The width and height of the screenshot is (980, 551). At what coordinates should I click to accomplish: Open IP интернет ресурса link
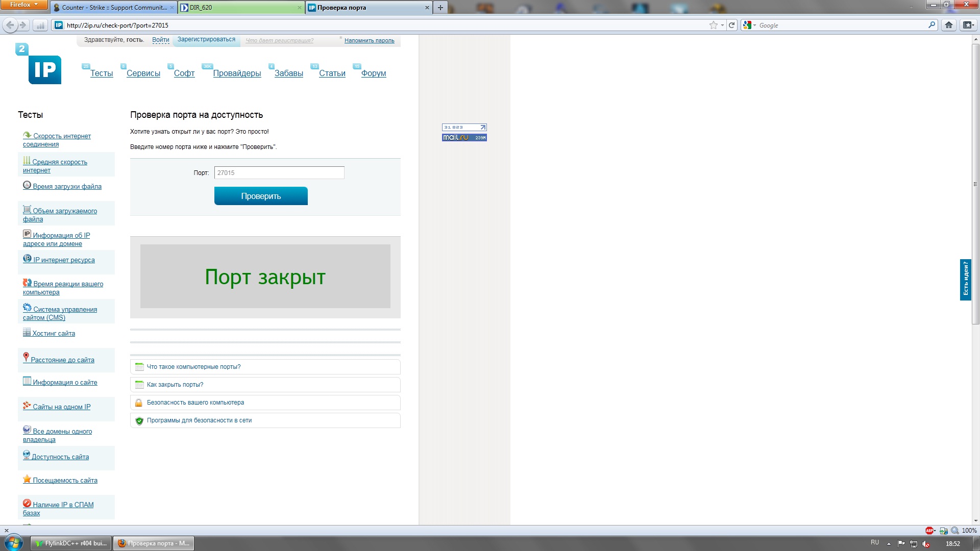click(59, 260)
